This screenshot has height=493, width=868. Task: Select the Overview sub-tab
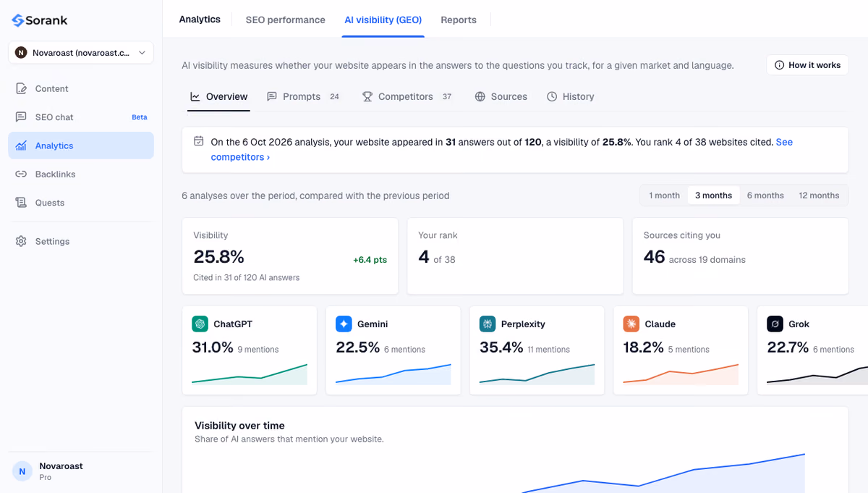click(x=218, y=96)
